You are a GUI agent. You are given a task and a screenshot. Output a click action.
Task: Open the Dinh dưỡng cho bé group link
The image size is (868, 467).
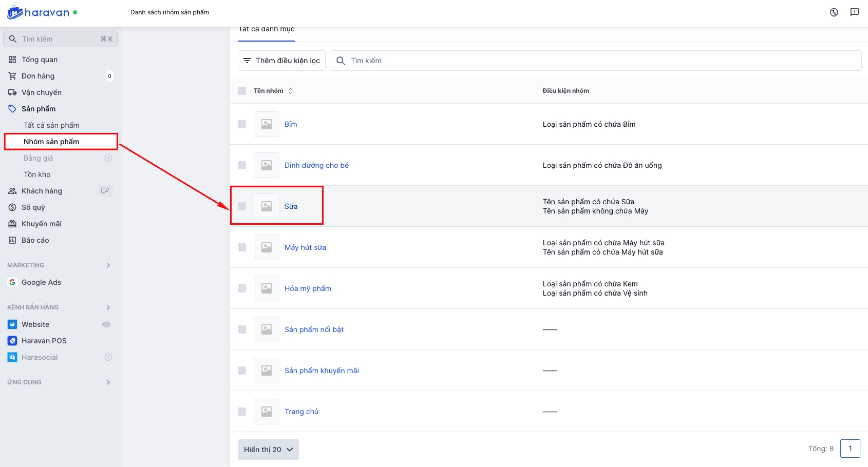click(316, 165)
